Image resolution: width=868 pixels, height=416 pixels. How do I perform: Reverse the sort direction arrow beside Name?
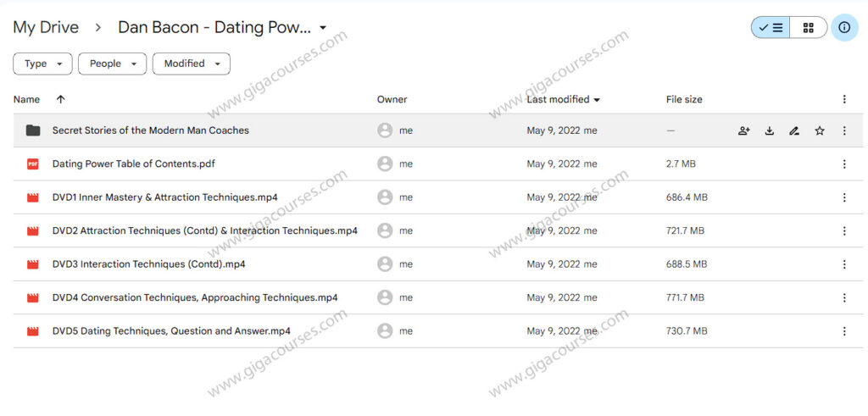60,99
